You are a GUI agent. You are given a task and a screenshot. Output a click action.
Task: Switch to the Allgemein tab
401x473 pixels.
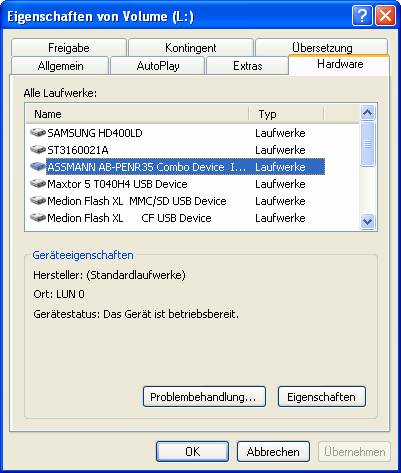click(60, 65)
